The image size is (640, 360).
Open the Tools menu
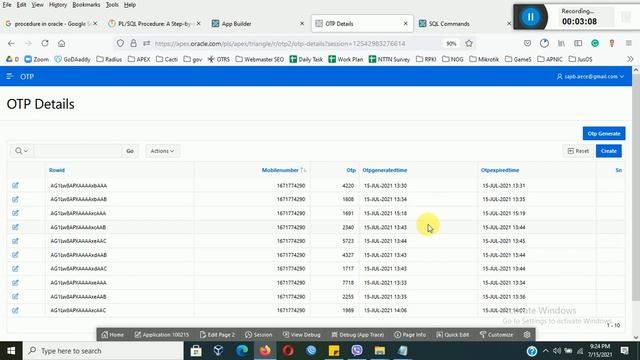(112, 5)
